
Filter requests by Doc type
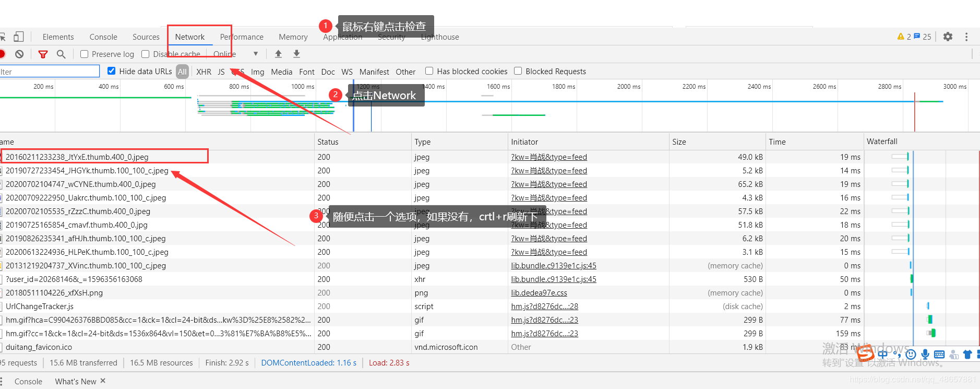[x=328, y=72]
